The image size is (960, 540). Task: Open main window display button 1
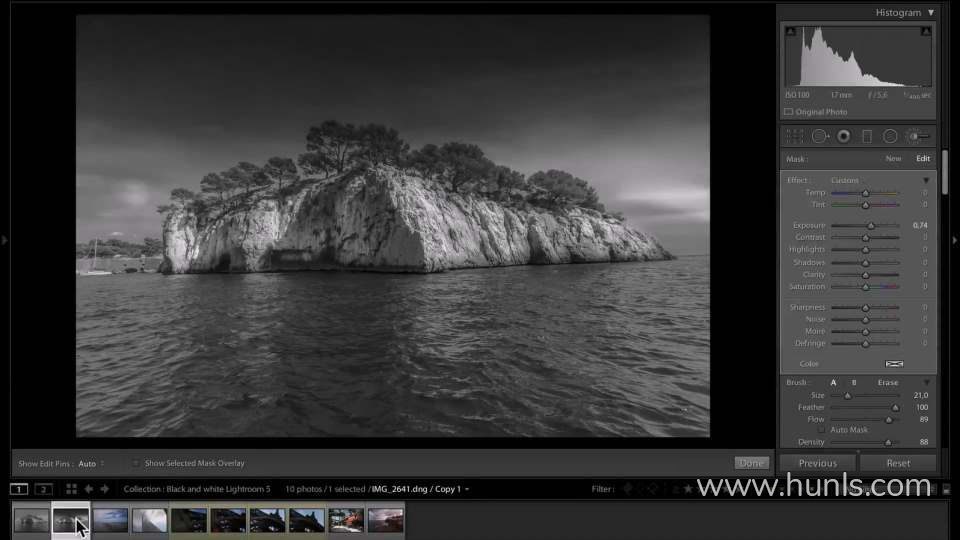tap(19, 489)
